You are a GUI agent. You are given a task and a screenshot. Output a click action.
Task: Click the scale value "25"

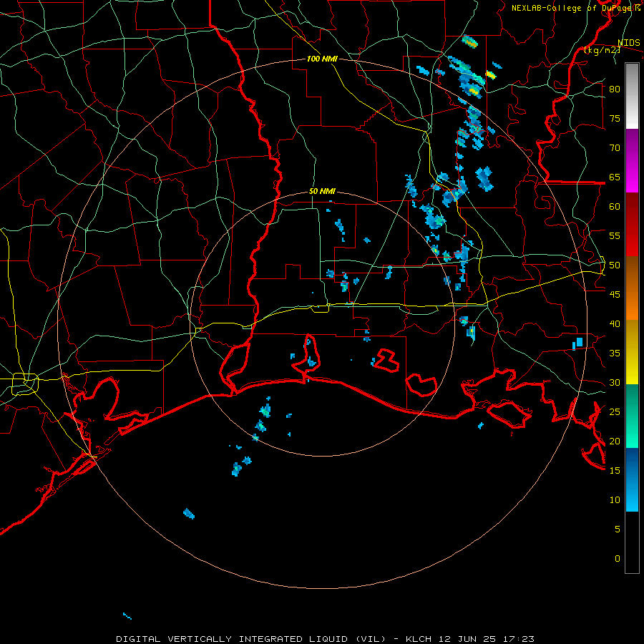[x=615, y=412]
